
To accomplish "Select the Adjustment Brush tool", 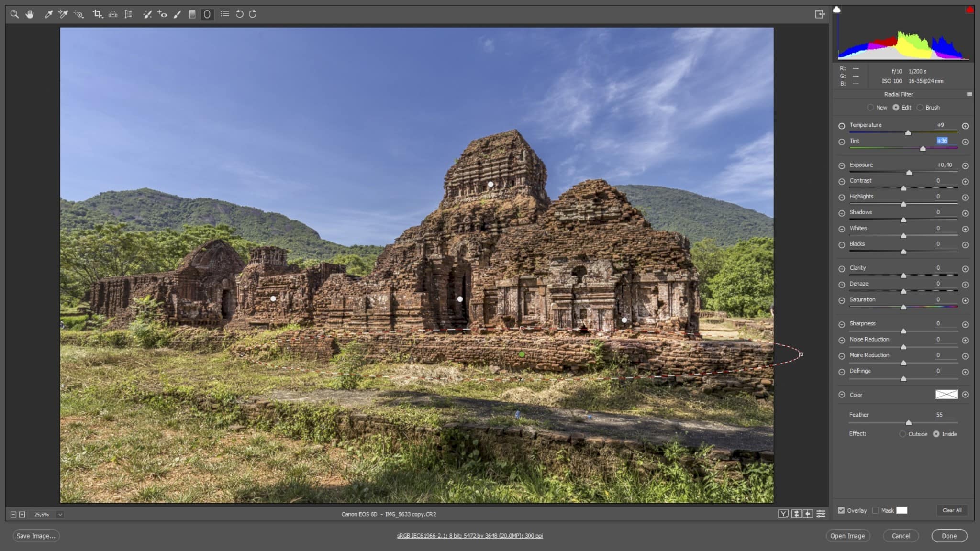I will coord(178,14).
